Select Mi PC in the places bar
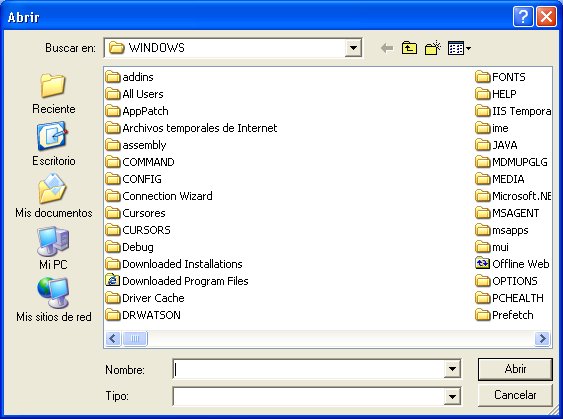563x419 pixels. pyautogui.click(x=53, y=248)
